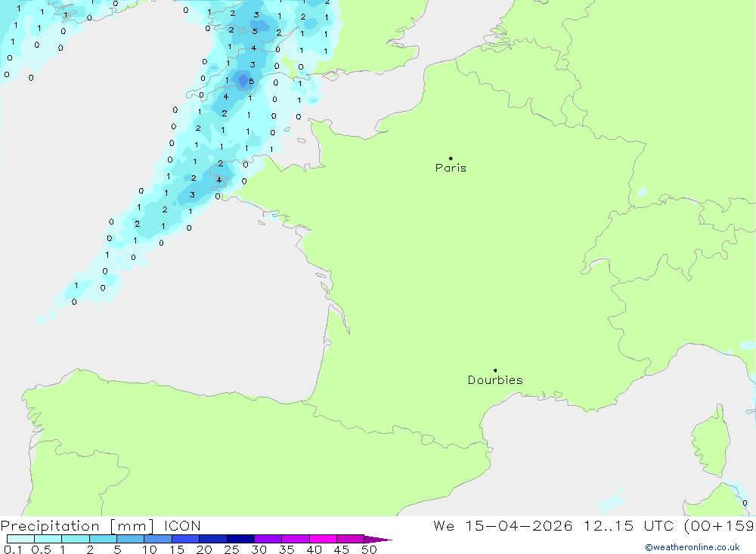Click the Paris location dot marker
The height and width of the screenshot is (554, 756).
pos(451,158)
